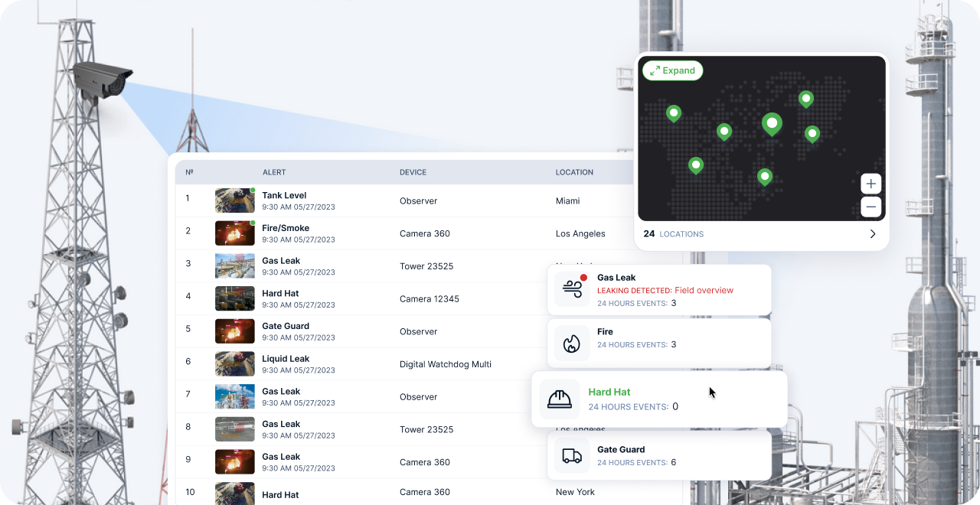
Task: Expand locations using the chevron beside 24 LOCATIONS
Action: 873,234
